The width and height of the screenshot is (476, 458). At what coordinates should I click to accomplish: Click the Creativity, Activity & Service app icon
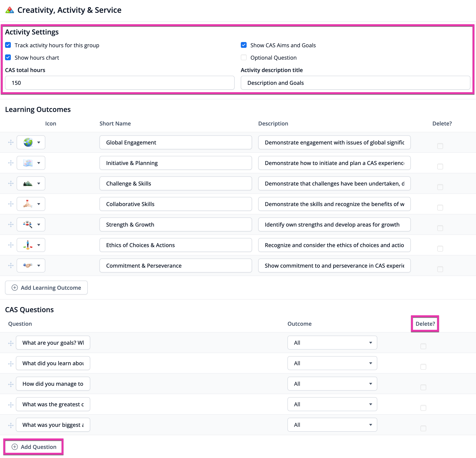click(9, 10)
